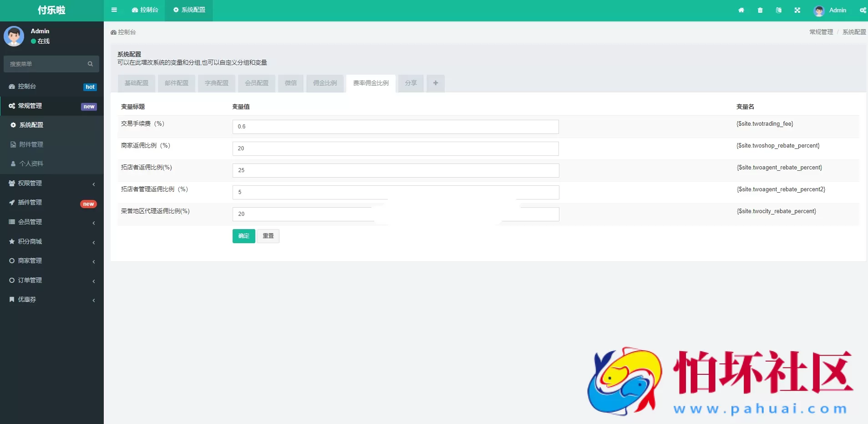Expand the 优惠券 sidebar menu
The width and height of the screenshot is (868, 424).
[51, 300]
